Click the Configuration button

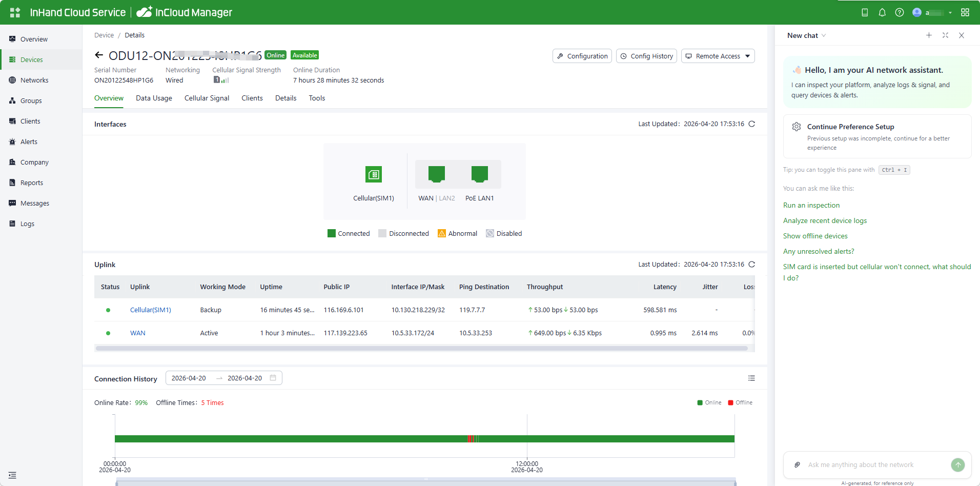tap(582, 56)
